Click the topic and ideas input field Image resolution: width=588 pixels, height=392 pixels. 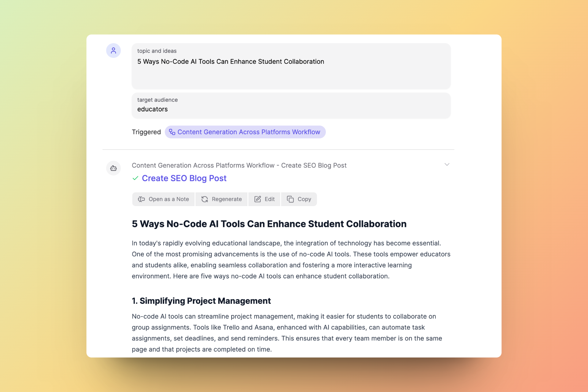tap(291, 66)
